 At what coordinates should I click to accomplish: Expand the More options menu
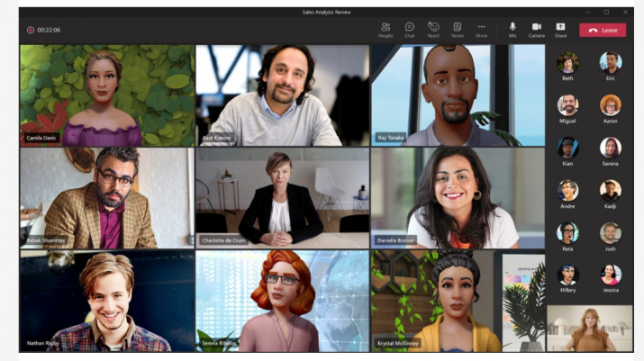pos(482,29)
